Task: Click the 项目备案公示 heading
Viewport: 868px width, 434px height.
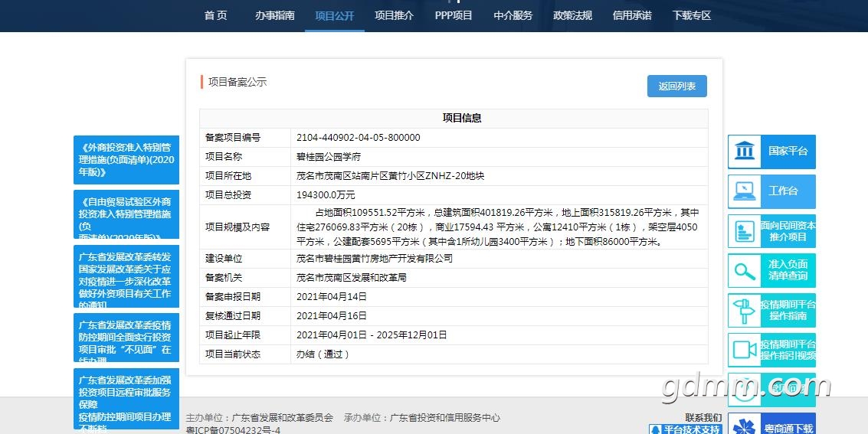Action: 237,82
